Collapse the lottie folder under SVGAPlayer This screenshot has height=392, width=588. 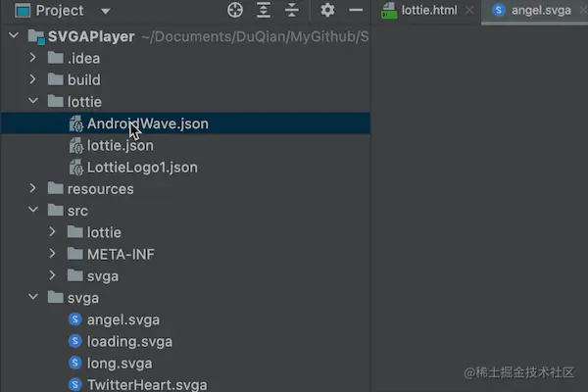(33, 102)
